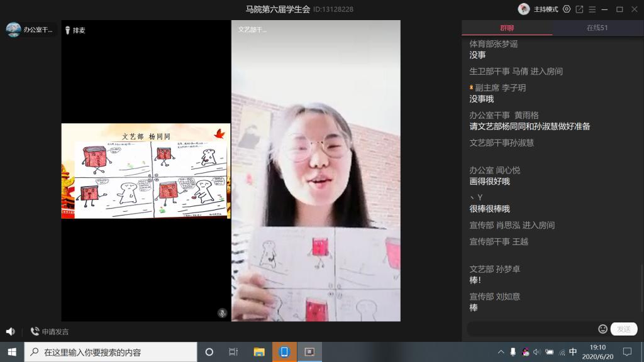This screenshot has width=644, height=362.
Task: Select the comic slide presentation thumbnail
Action: coord(146,171)
